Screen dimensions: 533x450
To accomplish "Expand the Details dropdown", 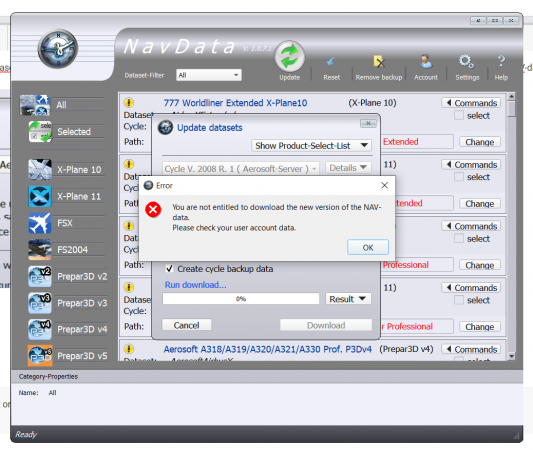I will (x=348, y=168).
